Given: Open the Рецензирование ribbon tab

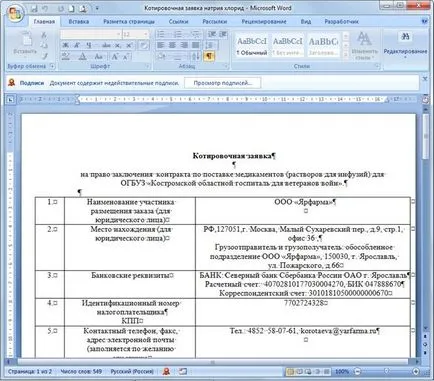Looking at the screenshot, I should [x=264, y=22].
